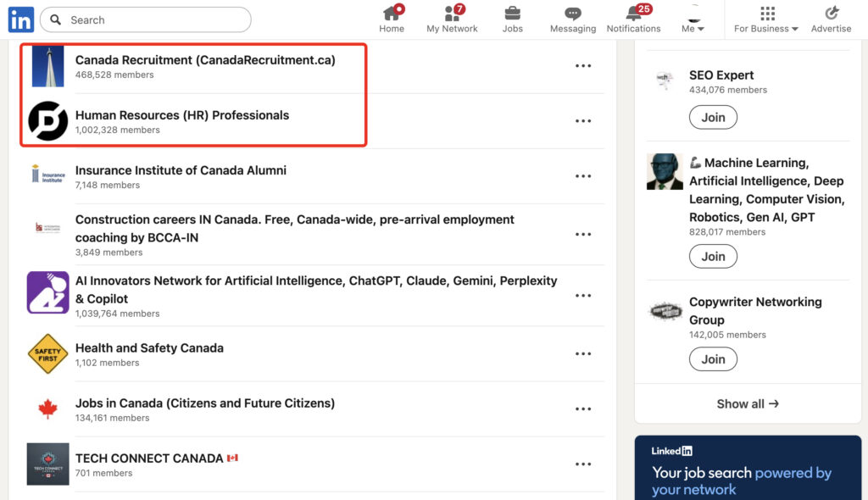
Task: Open Machine Learning, Artificial Intelligence group
Action: pos(767,190)
